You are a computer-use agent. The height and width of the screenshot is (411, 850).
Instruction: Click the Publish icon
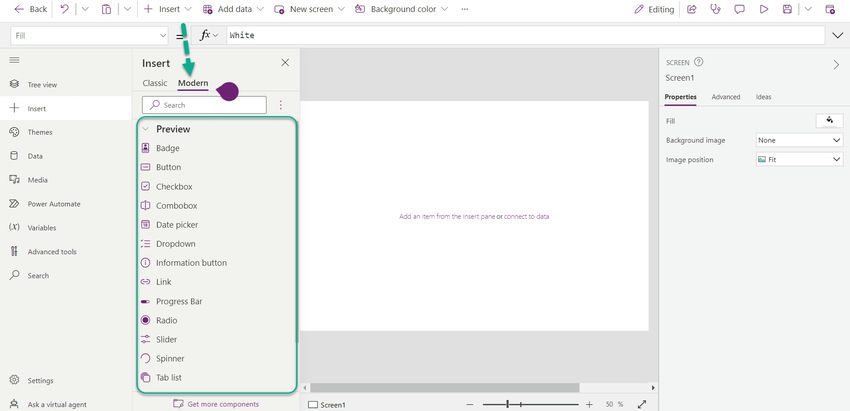click(830, 9)
